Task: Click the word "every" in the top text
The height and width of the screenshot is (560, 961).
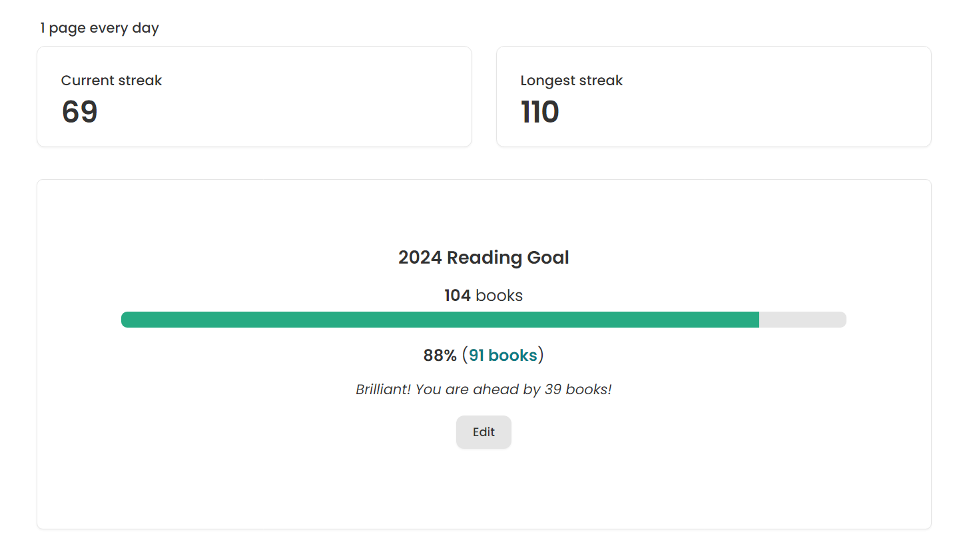Action: (109, 28)
